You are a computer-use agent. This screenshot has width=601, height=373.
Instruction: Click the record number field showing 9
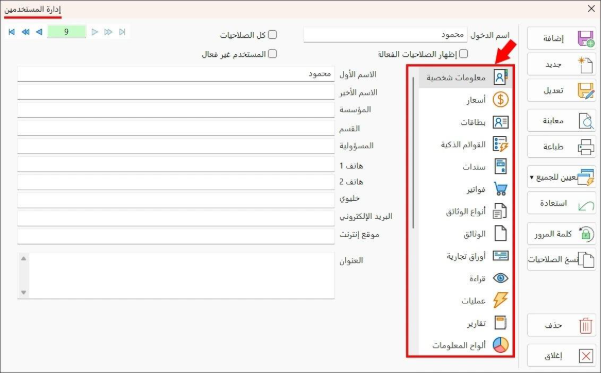click(x=66, y=32)
